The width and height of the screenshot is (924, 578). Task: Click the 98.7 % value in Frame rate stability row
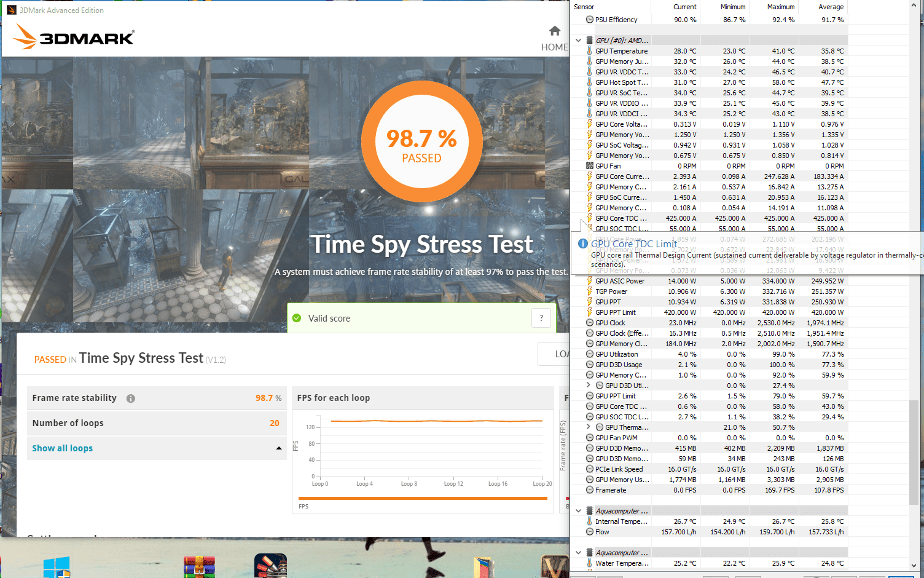point(268,398)
